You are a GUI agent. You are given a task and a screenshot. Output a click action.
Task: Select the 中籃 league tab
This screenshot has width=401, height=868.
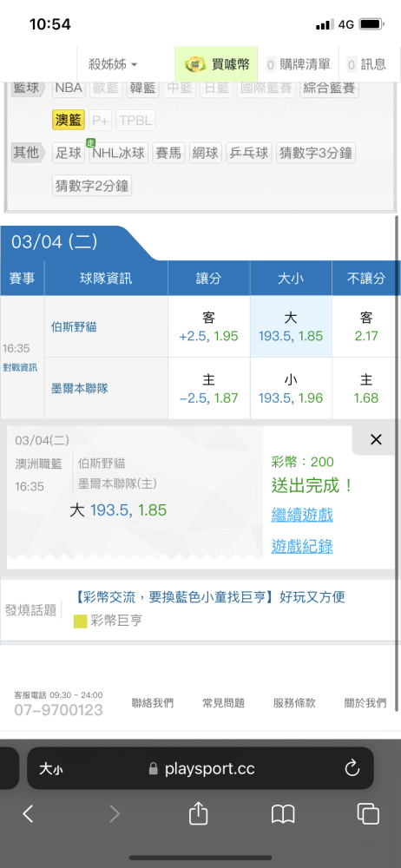180,88
